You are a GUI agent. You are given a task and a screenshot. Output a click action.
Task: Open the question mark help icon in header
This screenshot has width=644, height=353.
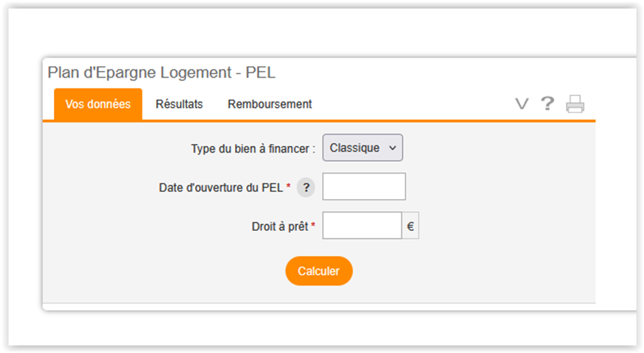pyautogui.click(x=547, y=103)
